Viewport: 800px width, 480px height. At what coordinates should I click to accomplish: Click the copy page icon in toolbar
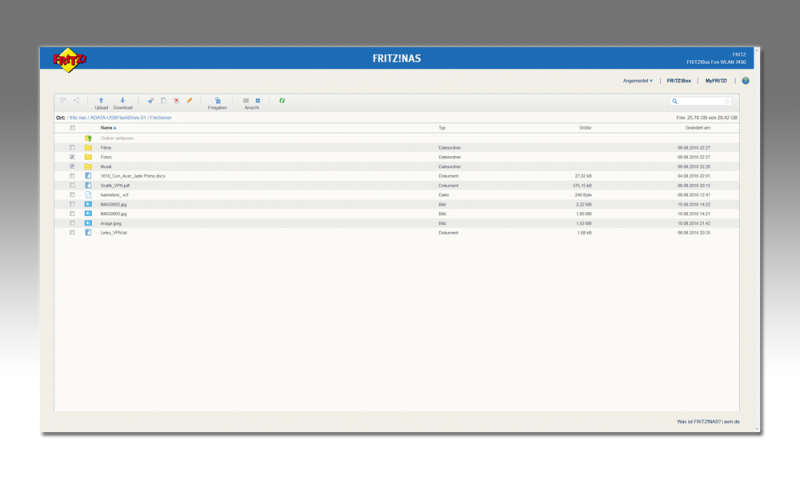point(163,100)
